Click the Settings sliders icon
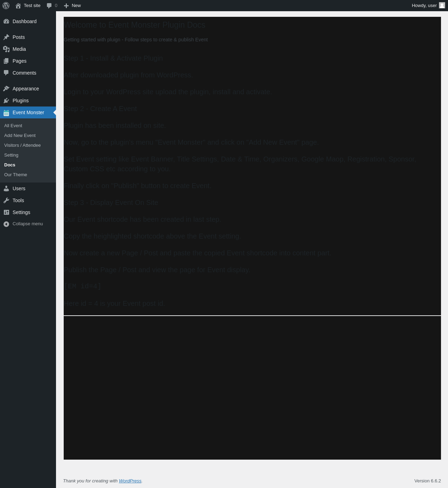This screenshot has height=488, width=448. click(x=6, y=212)
